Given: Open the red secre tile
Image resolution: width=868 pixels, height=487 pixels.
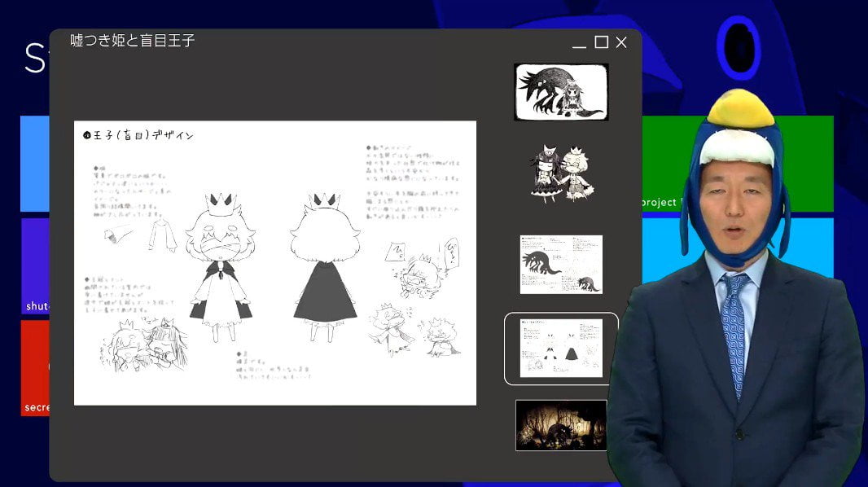Looking at the screenshot, I should 35,368.
